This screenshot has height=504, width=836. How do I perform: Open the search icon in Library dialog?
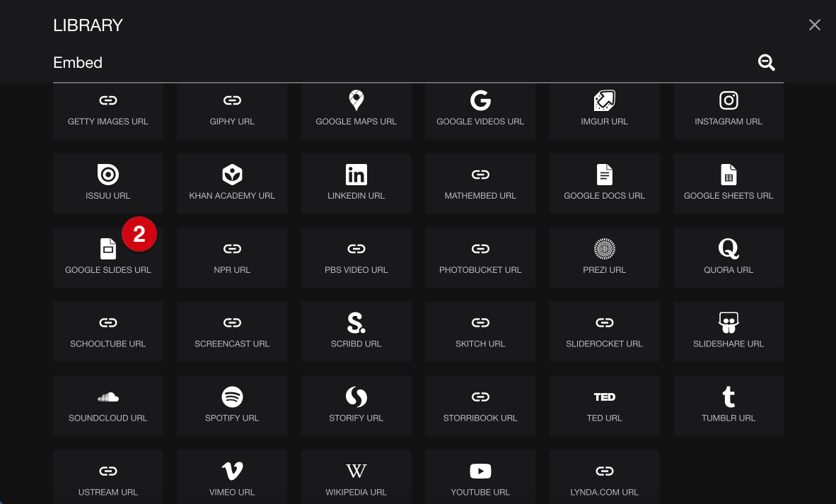coord(767,63)
